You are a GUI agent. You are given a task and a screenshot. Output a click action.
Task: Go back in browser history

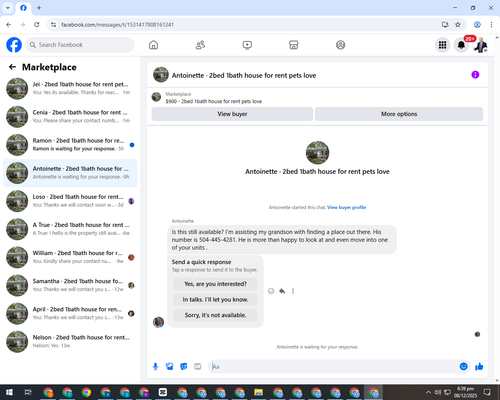click(9, 25)
